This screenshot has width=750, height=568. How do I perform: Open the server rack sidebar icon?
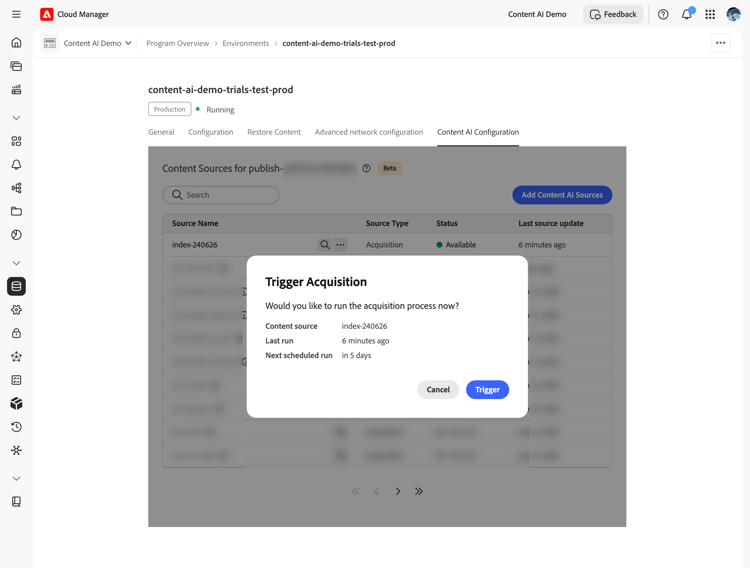click(16, 89)
